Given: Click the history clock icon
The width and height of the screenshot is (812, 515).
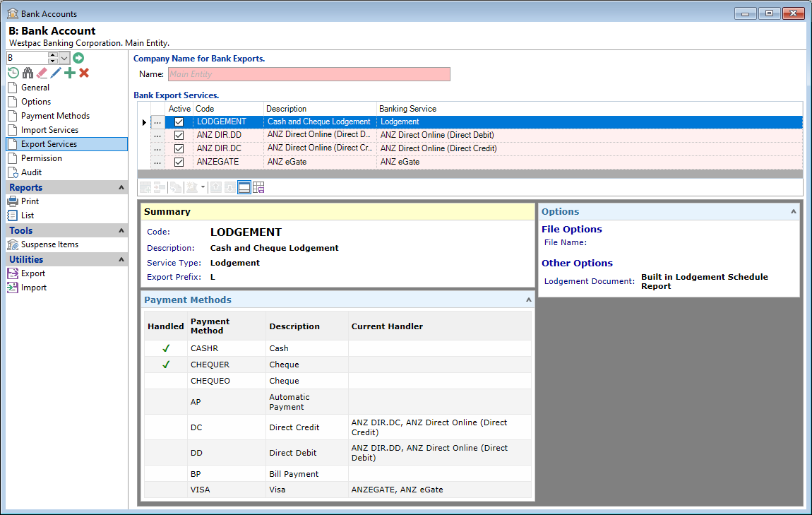Looking at the screenshot, I should click(13, 73).
